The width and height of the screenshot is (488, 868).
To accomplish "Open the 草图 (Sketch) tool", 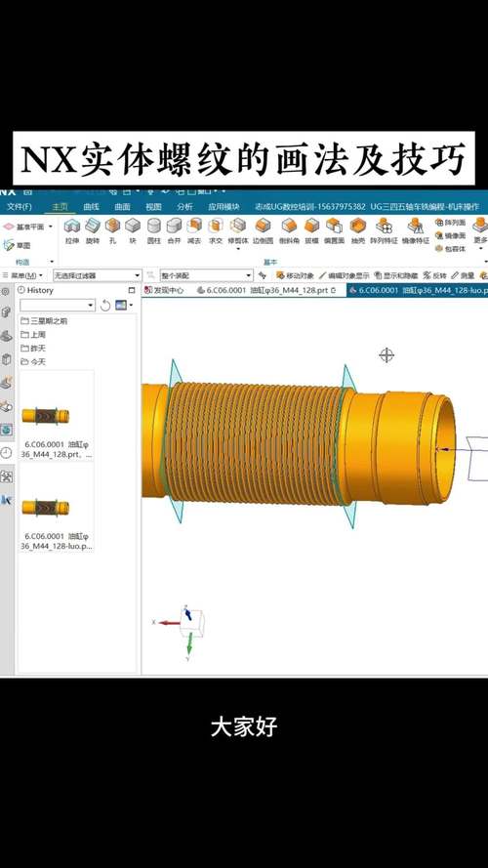I will pos(17,245).
